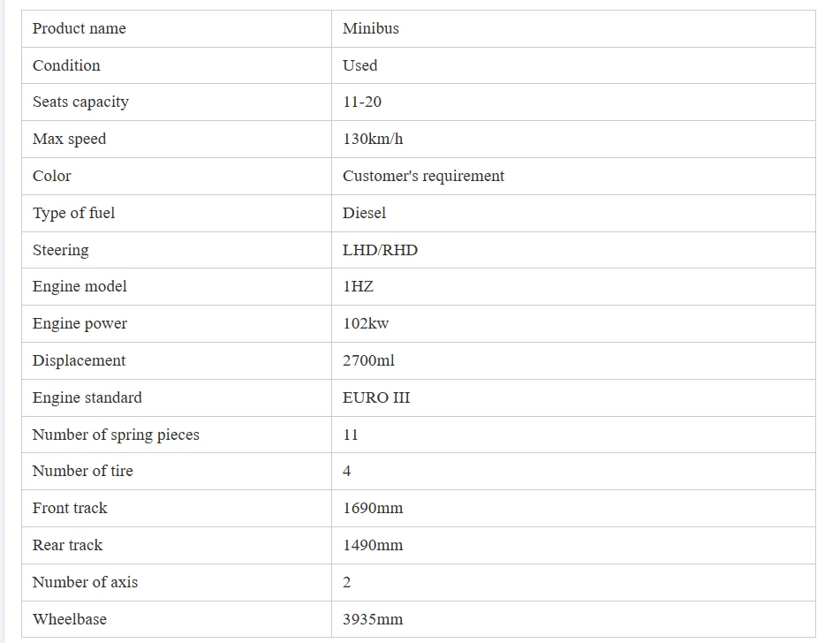Select the 'Customer's requirement' color value

423,176
